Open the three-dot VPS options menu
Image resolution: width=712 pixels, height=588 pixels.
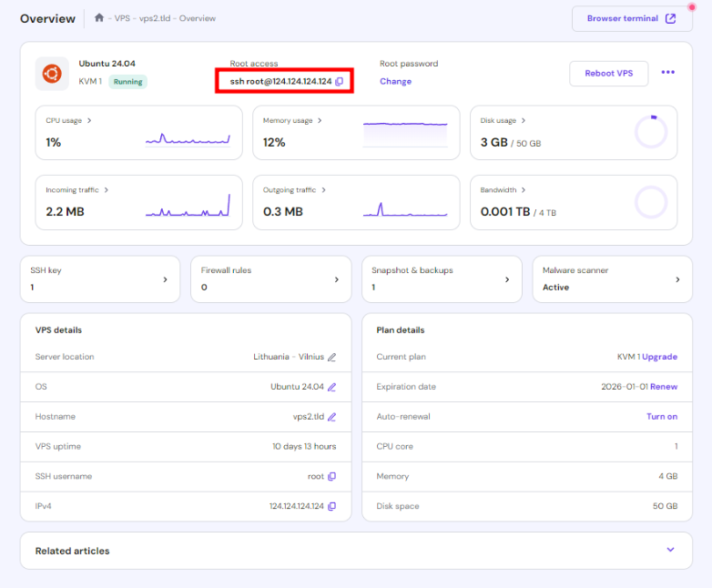667,73
